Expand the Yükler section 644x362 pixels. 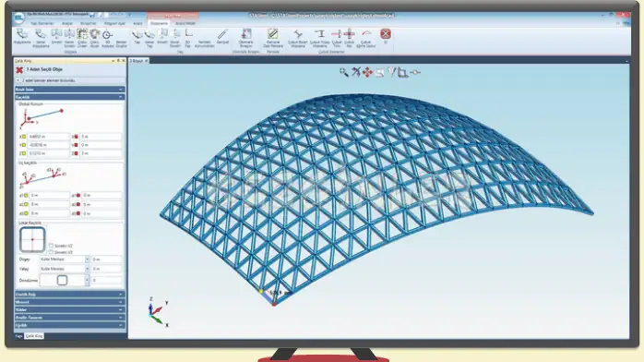pos(69,309)
